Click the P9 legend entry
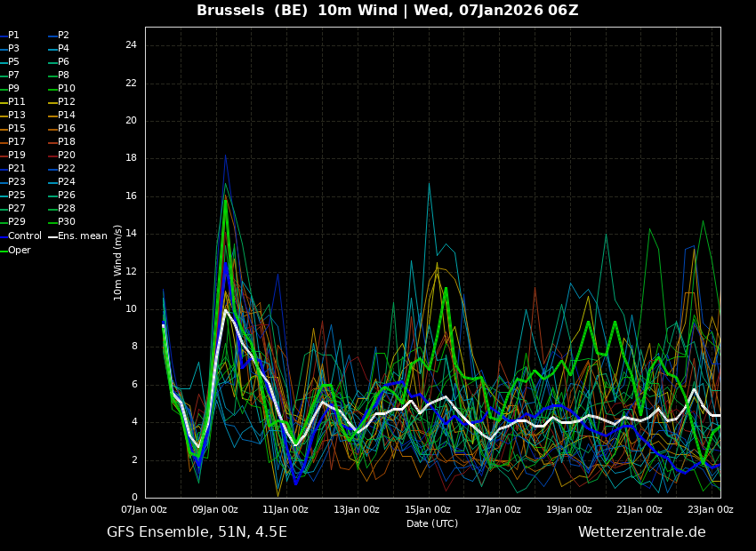The image size is (756, 551). pos(10,89)
